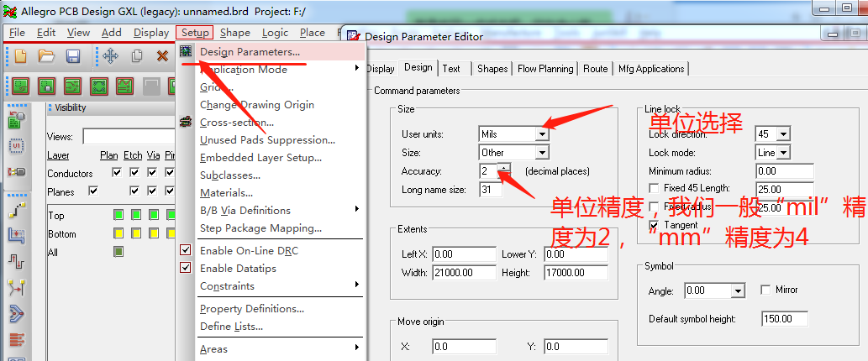The image size is (868, 361).
Task: Open the Lock direction dropdown
Action: pos(783,134)
